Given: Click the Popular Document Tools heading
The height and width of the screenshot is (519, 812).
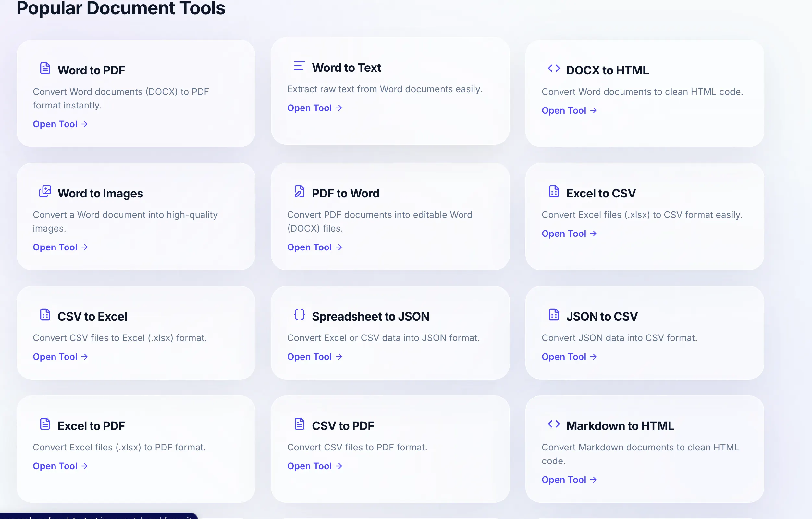Looking at the screenshot, I should click(121, 8).
